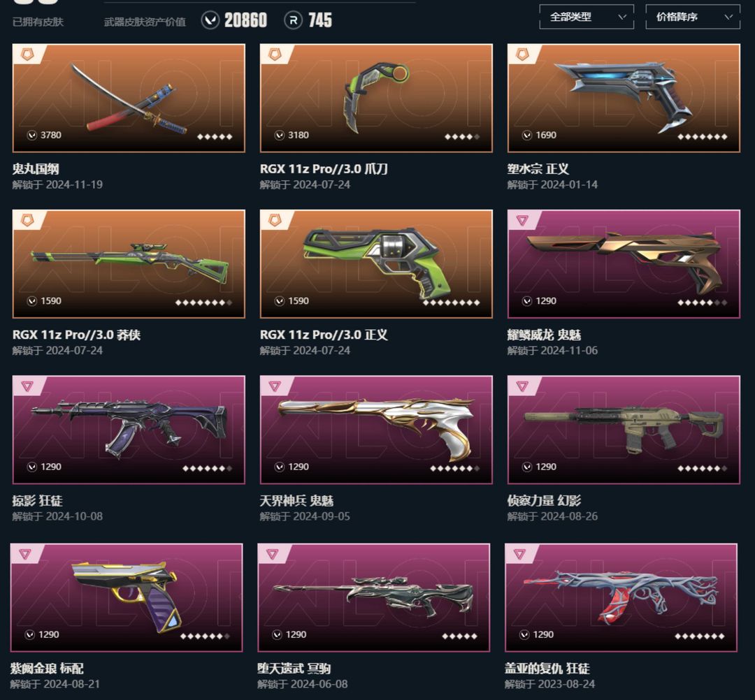Screen dimensions: 755x700
Task: Open the 全部类型 filter dropdown
Action: point(587,17)
